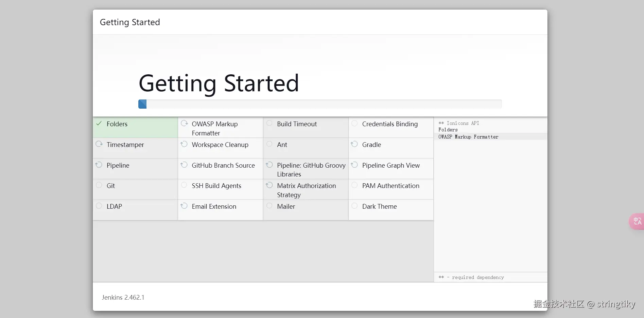The image size is (644, 318).
Task: Click the circle icon next to Mailer
Action: (269, 206)
